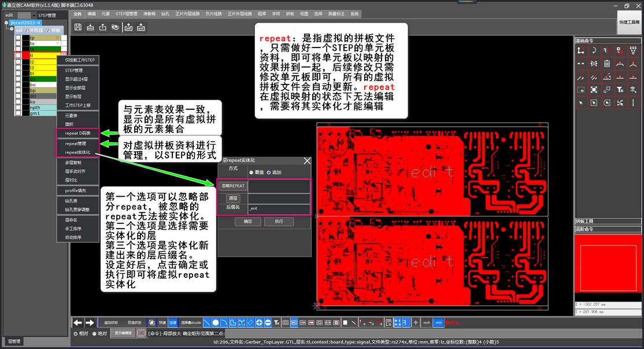
Task: Expand the to layer dropdown triangle
Action: point(57,43)
